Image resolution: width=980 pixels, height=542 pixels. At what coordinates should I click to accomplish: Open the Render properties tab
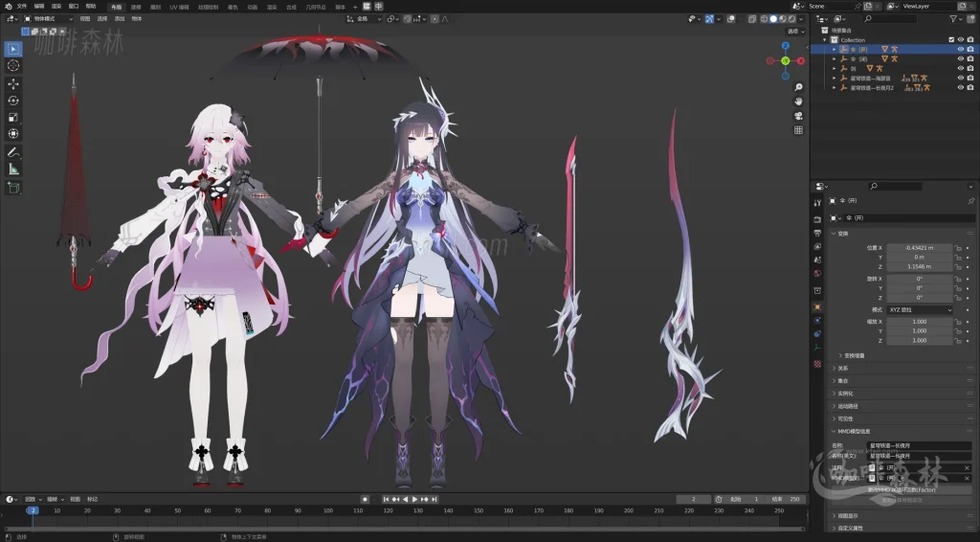click(817, 219)
